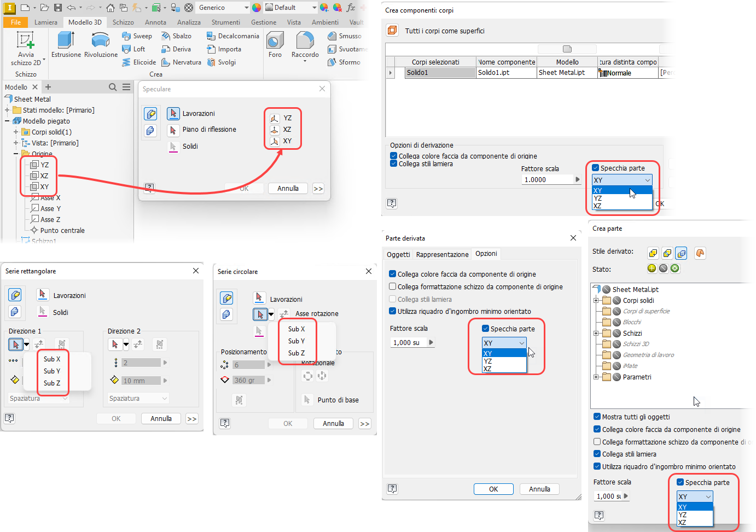The height and width of the screenshot is (532, 756).
Task: Click Annulla in the Speculare dialog
Action: click(x=288, y=189)
